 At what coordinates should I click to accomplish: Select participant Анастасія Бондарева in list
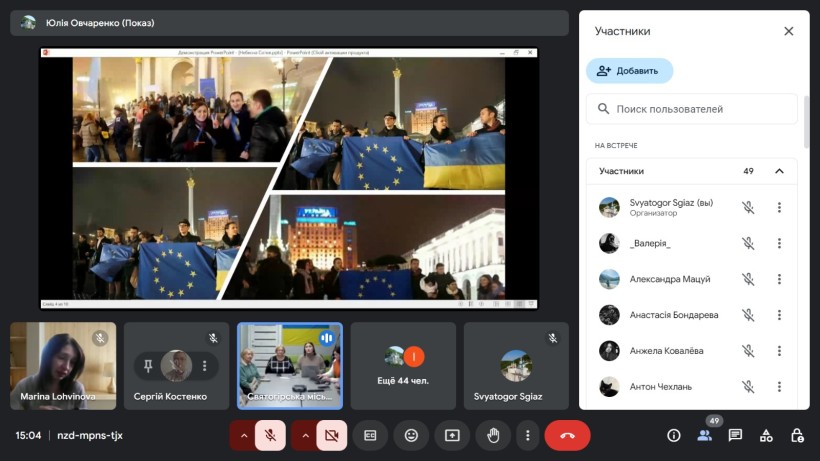pyautogui.click(x=691, y=315)
